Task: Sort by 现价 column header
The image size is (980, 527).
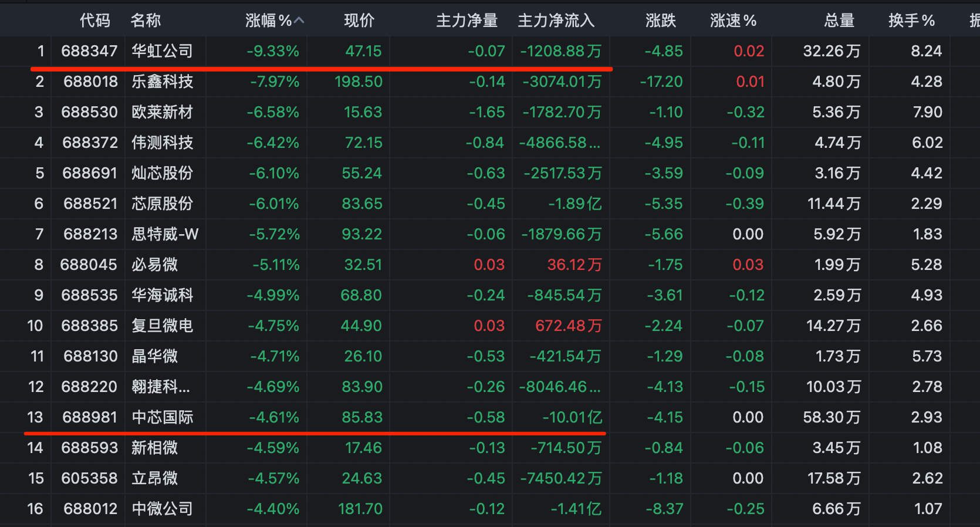Action: point(359,21)
